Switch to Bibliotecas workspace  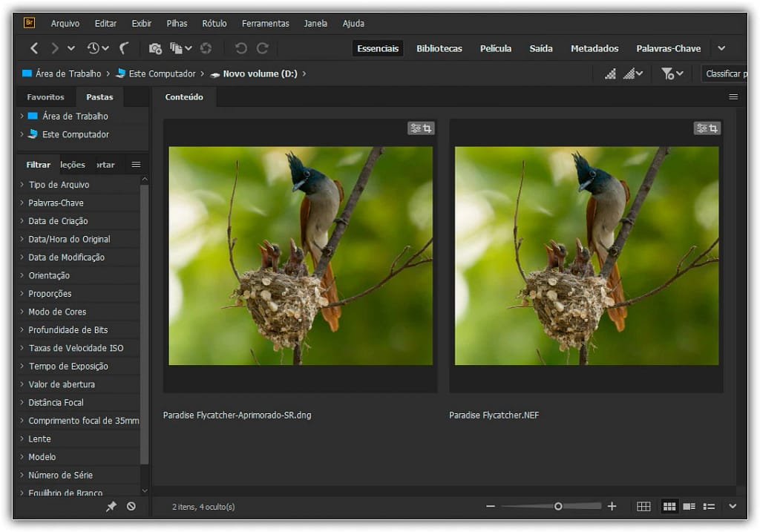tap(439, 48)
